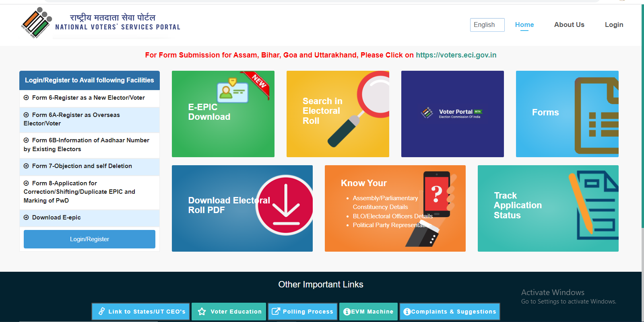The image size is (644, 322).
Task: Open the English language selector
Action: click(487, 25)
